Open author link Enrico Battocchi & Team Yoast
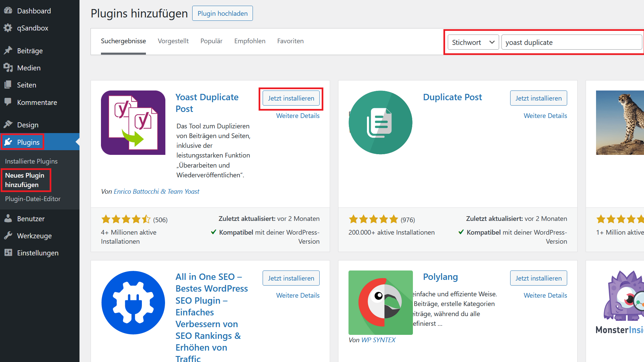The height and width of the screenshot is (362, 644). (x=156, y=191)
